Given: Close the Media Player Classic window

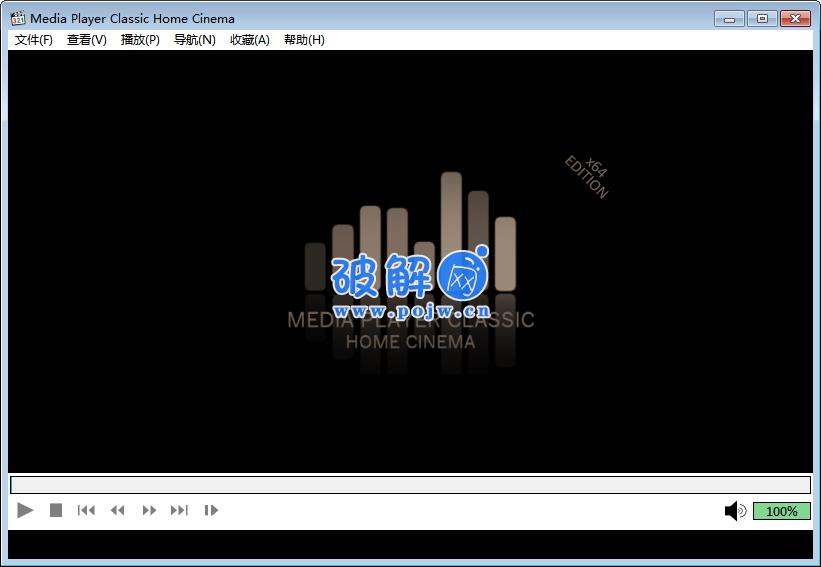Looking at the screenshot, I should pos(795,19).
